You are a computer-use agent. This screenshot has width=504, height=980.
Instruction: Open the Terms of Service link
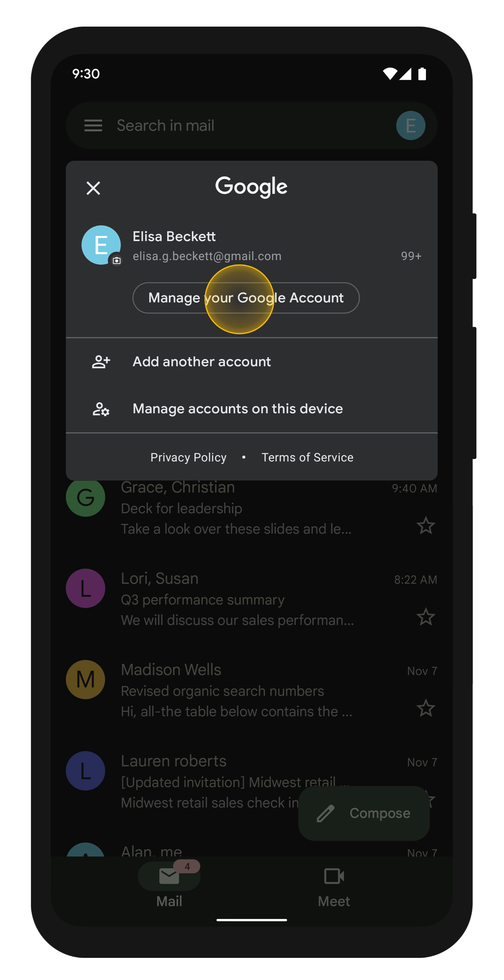point(307,457)
